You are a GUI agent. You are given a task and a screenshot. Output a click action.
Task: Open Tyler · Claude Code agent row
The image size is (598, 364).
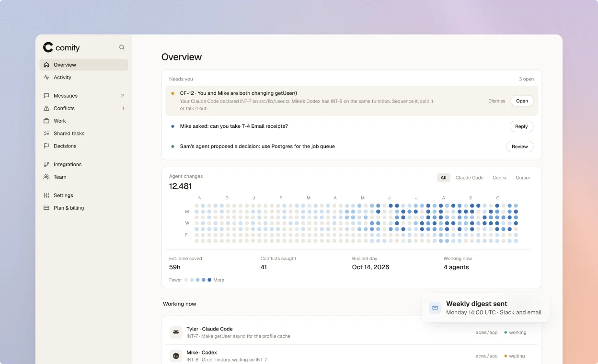point(352,332)
